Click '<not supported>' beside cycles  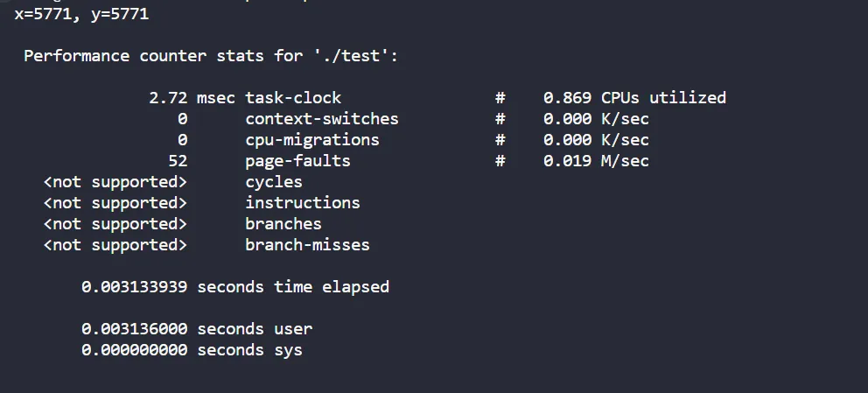tap(115, 182)
